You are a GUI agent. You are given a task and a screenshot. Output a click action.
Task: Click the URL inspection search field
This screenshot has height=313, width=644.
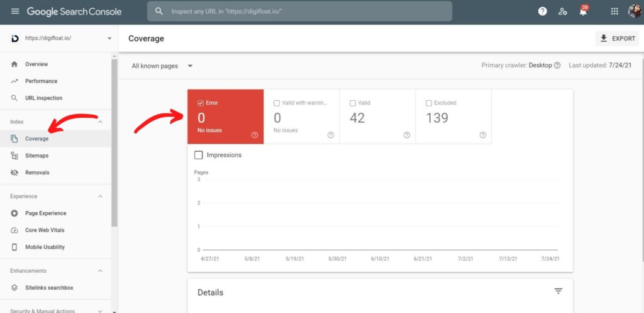tap(299, 11)
